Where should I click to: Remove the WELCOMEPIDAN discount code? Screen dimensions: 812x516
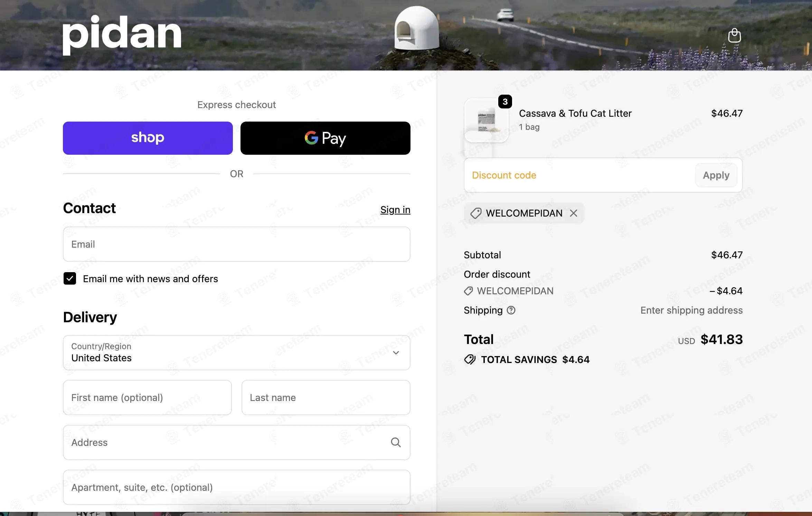[x=574, y=213]
